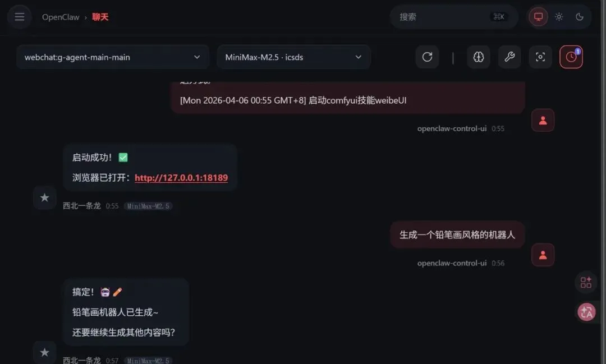
Task: Expand the webchat:g-agent-main-main session dropdown
Action: coord(113,57)
